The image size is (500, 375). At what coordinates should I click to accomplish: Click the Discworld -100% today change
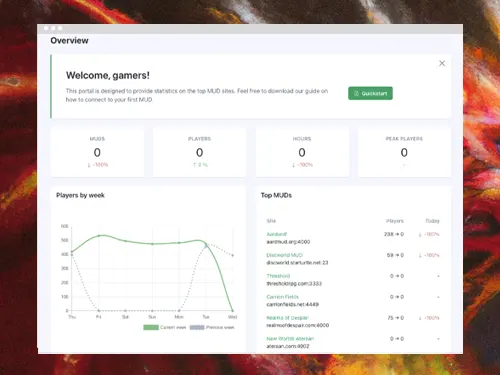[x=429, y=255]
